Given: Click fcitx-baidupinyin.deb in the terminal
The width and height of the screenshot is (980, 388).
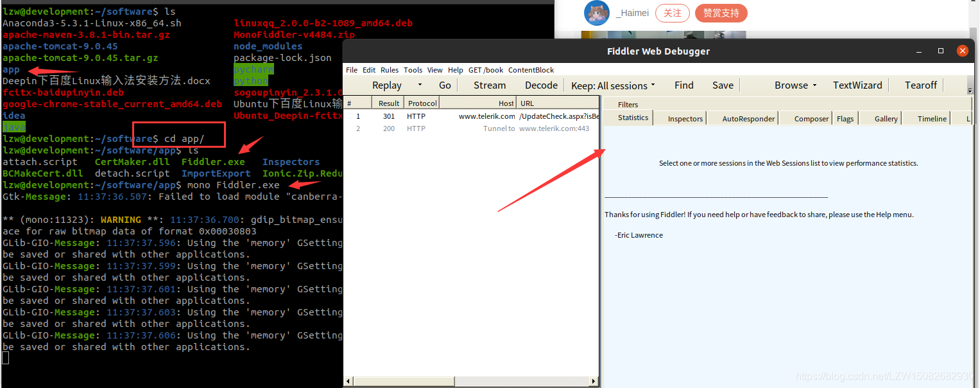Looking at the screenshot, I should 63,93.
